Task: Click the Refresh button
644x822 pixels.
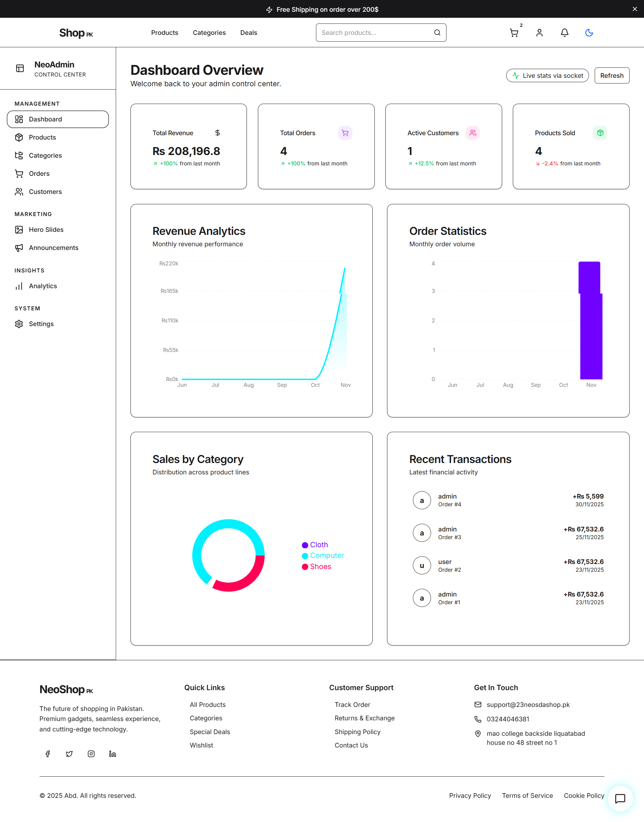Action: pyautogui.click(x=611, y=75)
